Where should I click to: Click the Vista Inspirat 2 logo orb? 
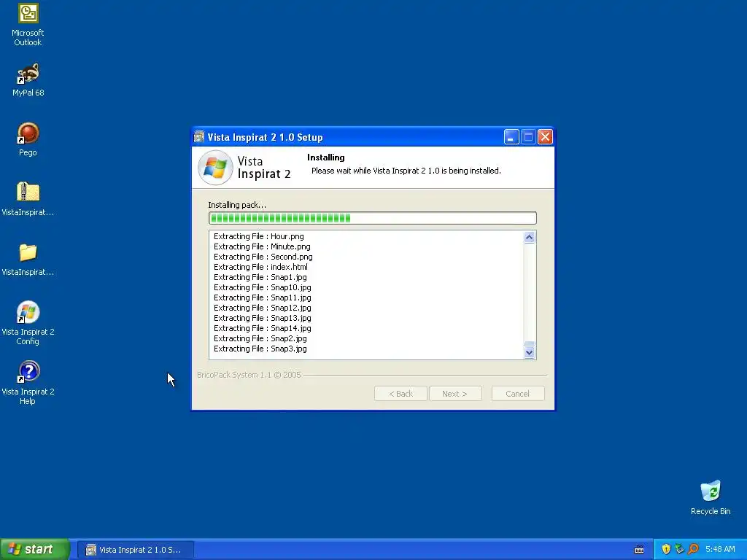215,168
